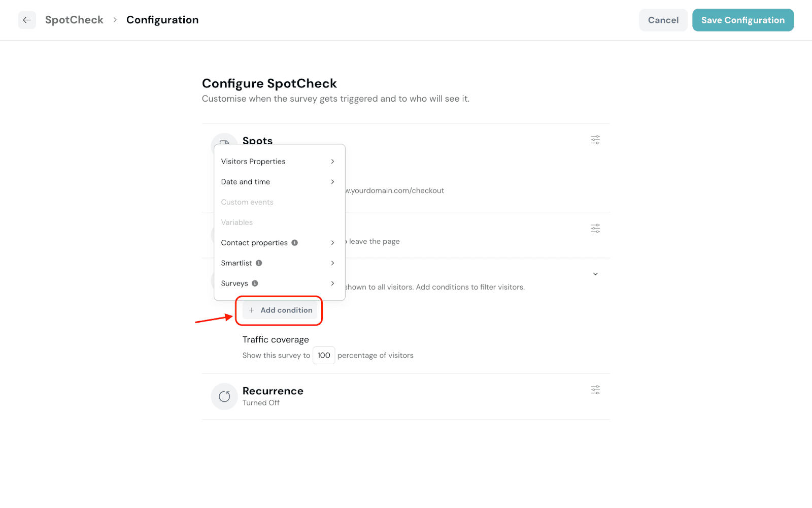This screenshot has height=508, width=812.
Task: Select Contact properties menu item
Action: pyautogui.click(x=254, y=243)
